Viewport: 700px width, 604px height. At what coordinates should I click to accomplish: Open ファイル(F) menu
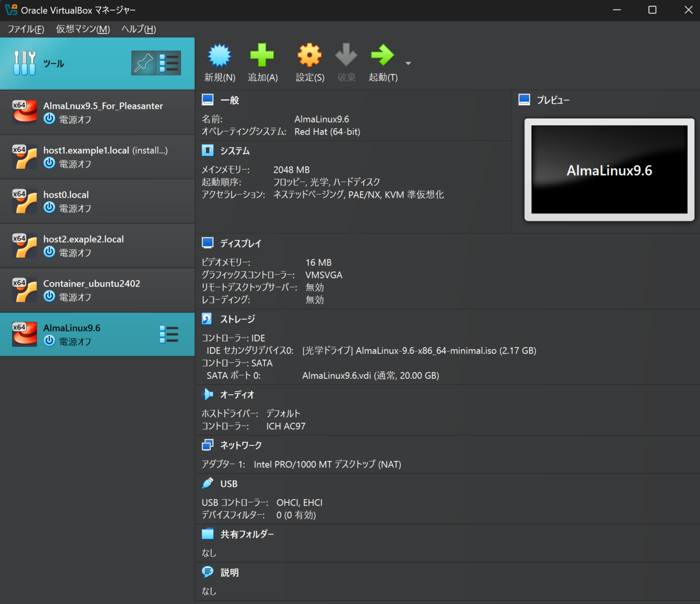[x=26, y=29]
